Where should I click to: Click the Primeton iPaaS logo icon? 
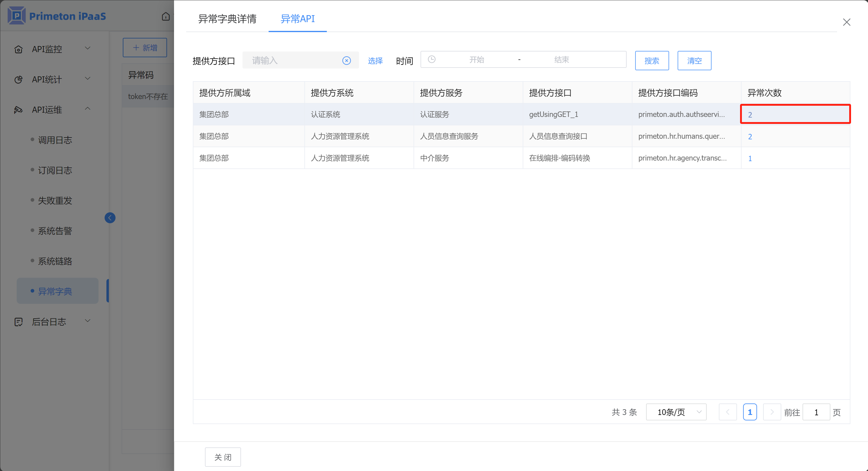[16, 15]
